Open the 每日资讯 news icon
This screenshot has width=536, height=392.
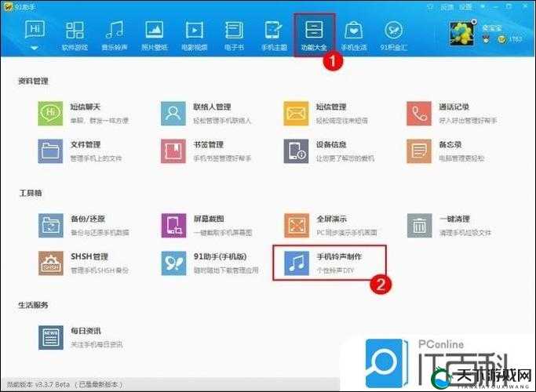pos(50,337)
